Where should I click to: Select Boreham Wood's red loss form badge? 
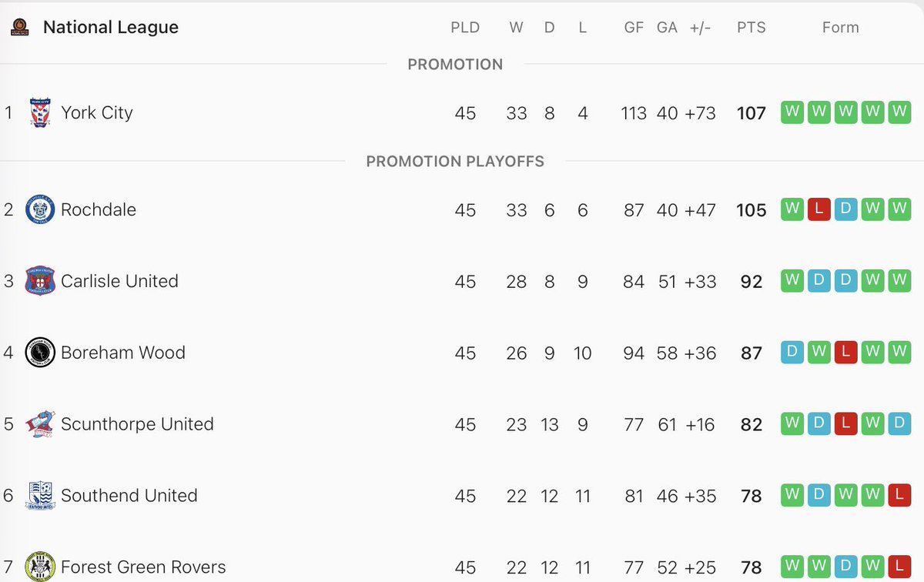[845, 353]
